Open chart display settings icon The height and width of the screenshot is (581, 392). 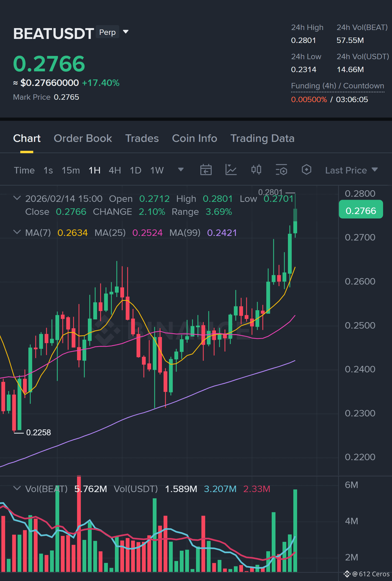[281, 170]
